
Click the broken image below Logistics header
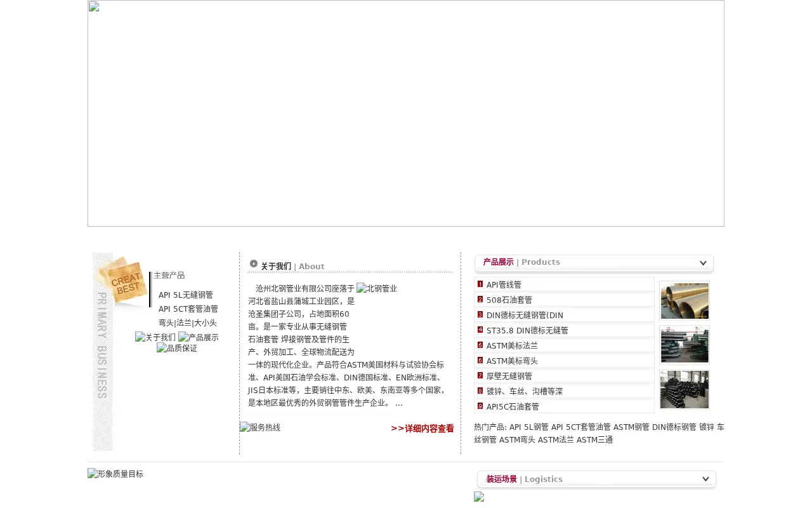479,497
